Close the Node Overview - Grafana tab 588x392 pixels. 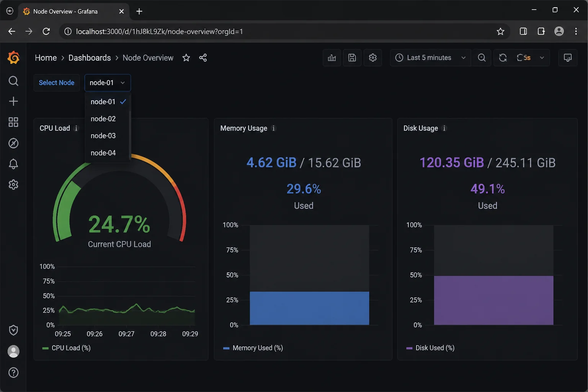121,11
